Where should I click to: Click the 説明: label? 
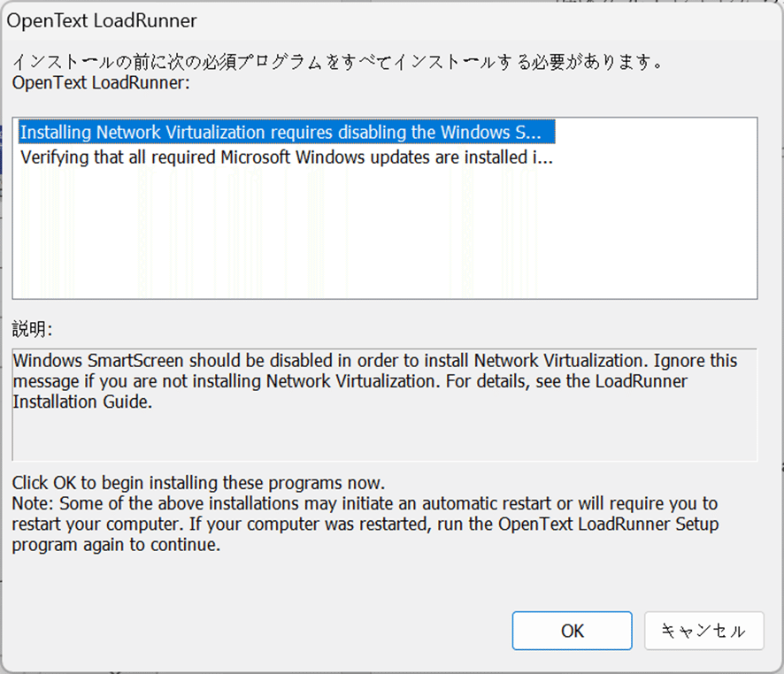click(x=32, y=329)
